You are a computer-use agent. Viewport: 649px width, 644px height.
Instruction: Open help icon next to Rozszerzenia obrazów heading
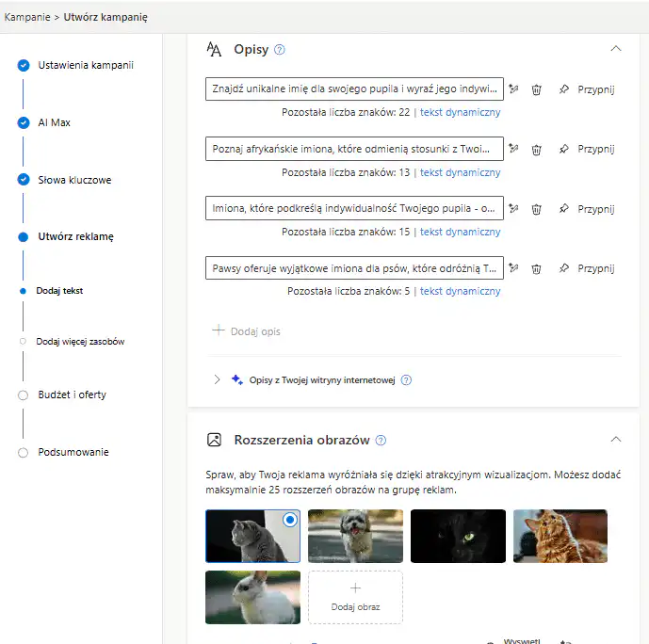[x=381, y=440]
